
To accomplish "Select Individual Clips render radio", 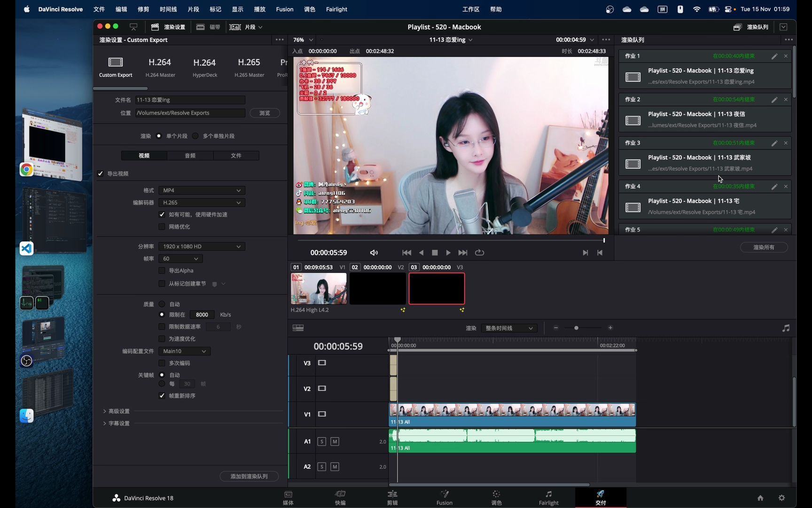I will [x=195, y=136].
